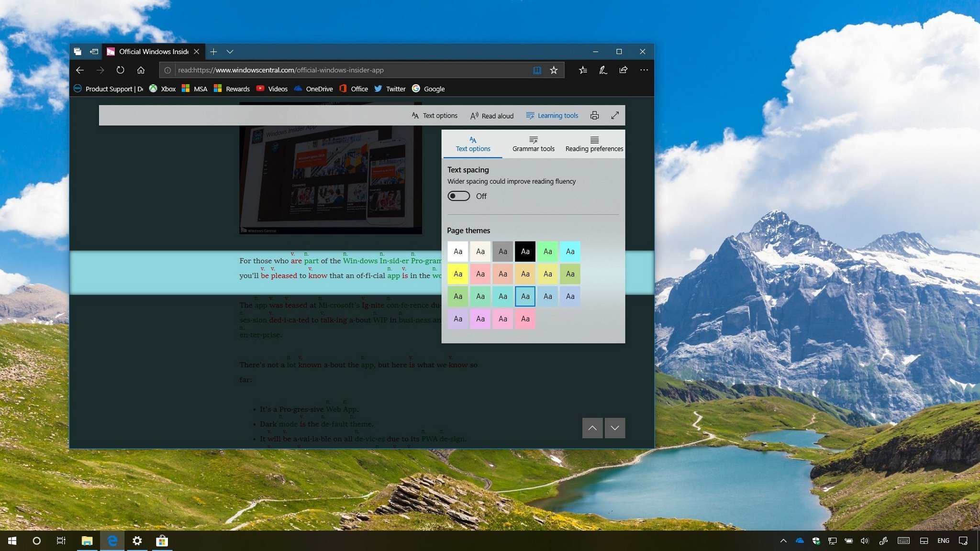Select dark black page theme
980x551 pixels.
pos(525,251)
